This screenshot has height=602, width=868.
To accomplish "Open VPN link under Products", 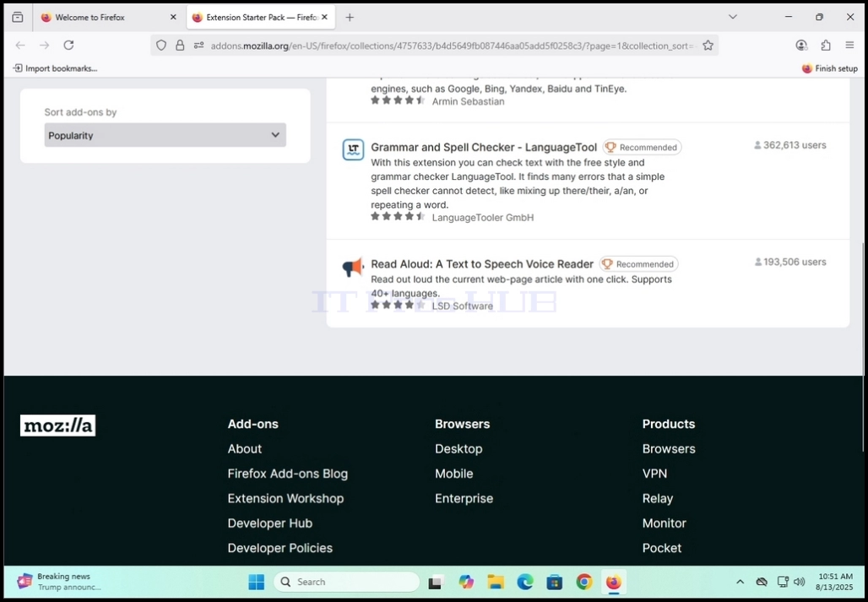I will pos(655,474).
